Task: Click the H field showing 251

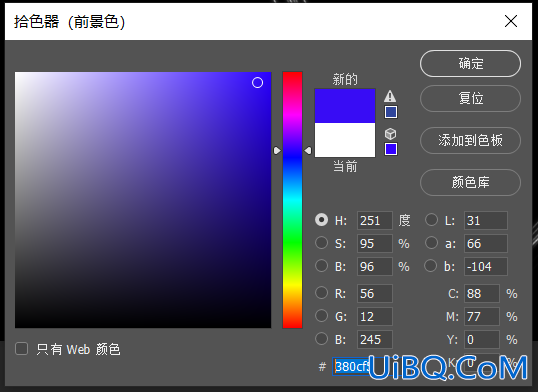Action: click(x=375, y=220)
